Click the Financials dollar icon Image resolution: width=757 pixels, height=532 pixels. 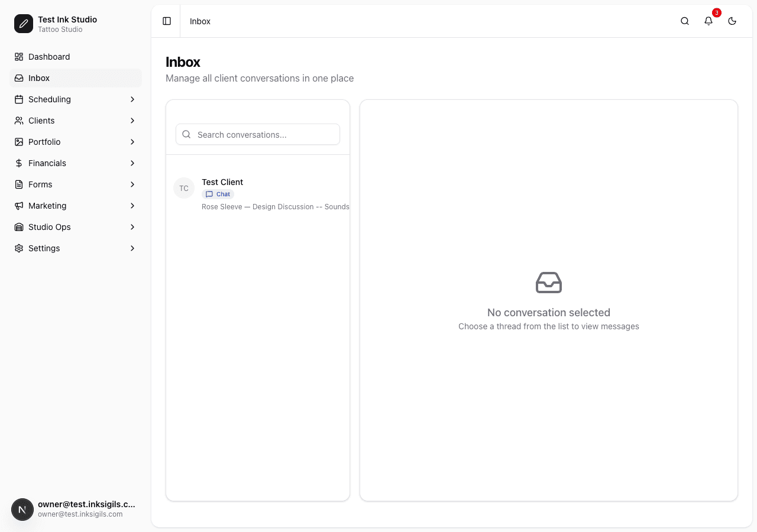(x=18, y=163)
